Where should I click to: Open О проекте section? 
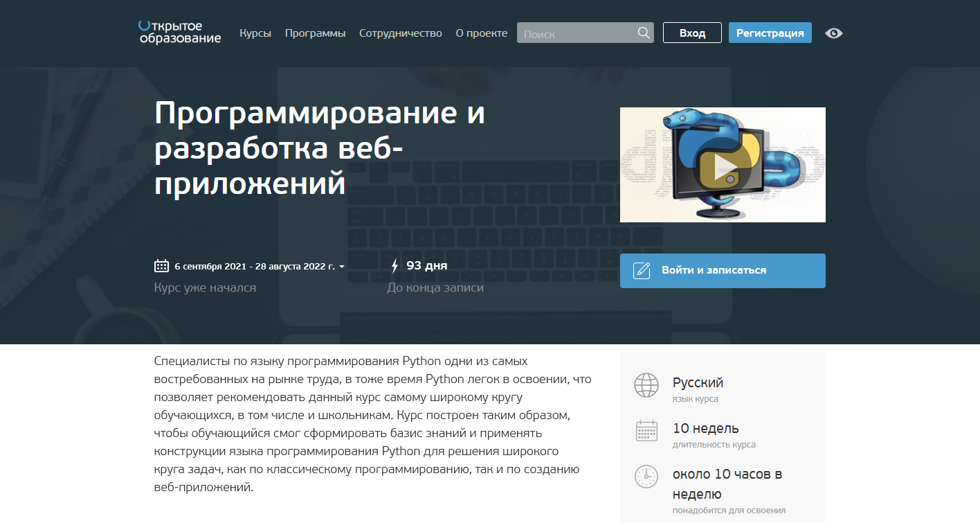point(481,33)
